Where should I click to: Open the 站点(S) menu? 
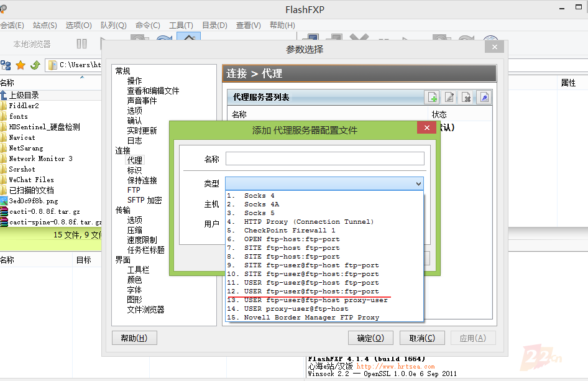[x=45, y=25]
